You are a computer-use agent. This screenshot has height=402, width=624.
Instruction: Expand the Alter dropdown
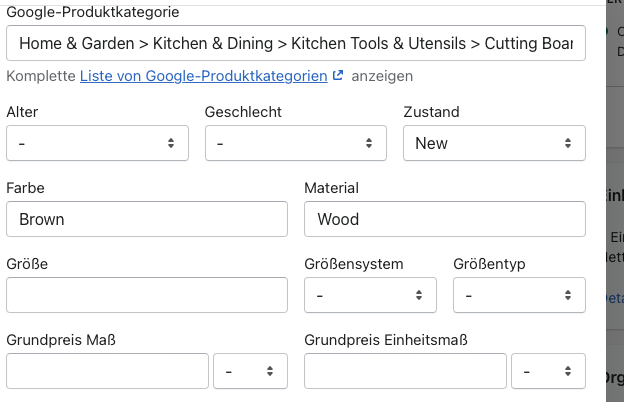[x=97, y=143]
